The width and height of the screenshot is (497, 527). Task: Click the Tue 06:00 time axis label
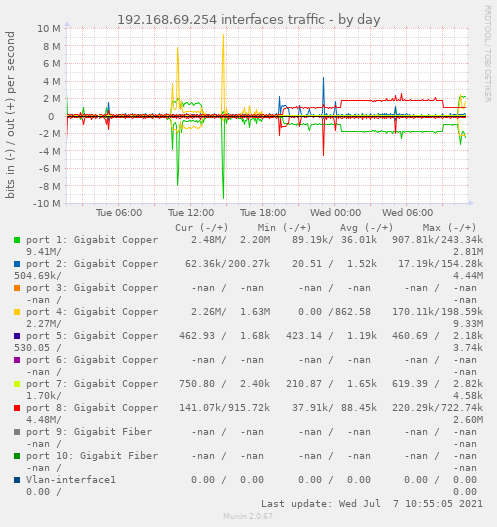coord(119,213)
